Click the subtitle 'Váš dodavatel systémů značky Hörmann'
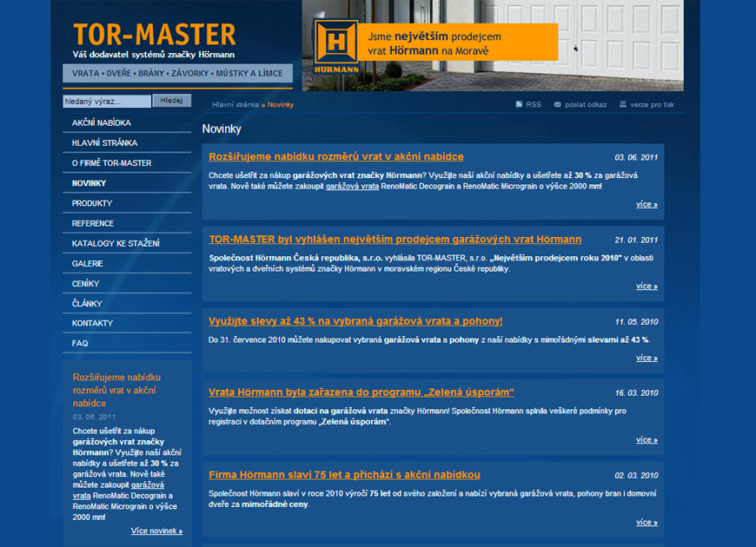756x547 pixels. (x=153, y=55)
